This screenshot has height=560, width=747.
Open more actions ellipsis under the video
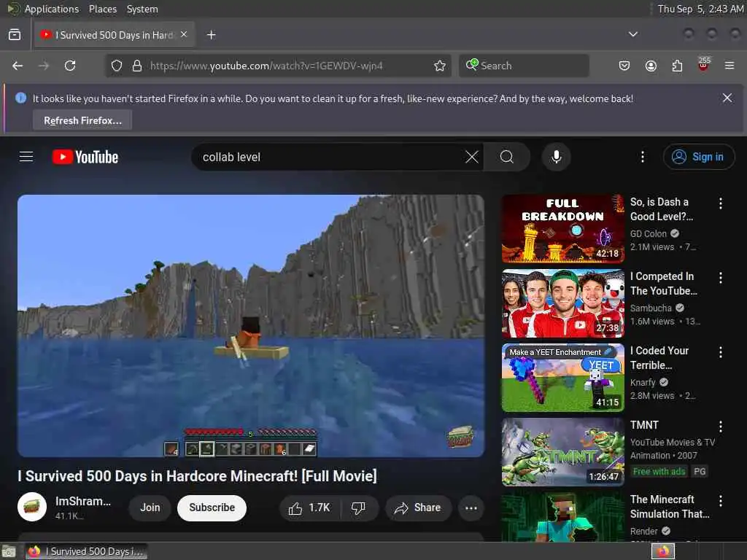471,508
